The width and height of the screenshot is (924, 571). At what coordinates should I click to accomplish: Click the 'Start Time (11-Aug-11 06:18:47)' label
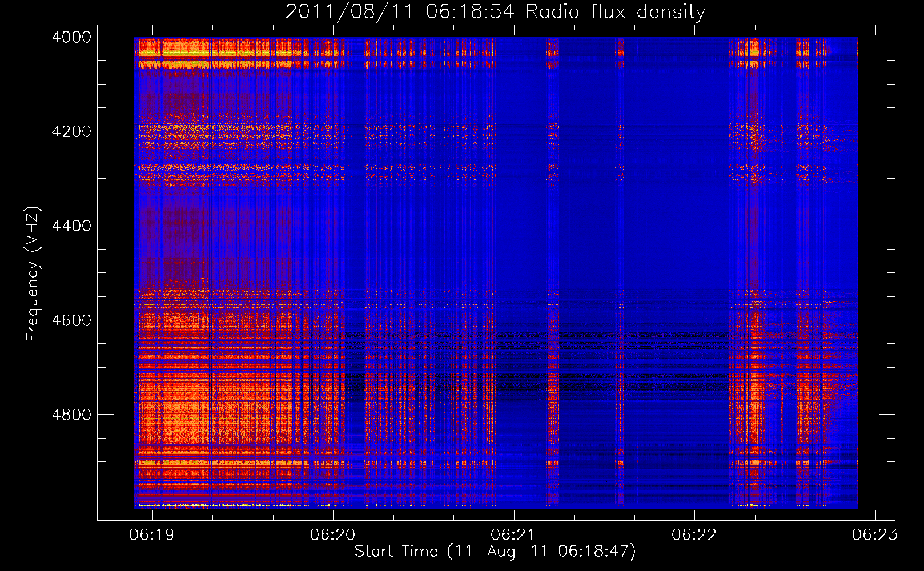coord(495,552)
